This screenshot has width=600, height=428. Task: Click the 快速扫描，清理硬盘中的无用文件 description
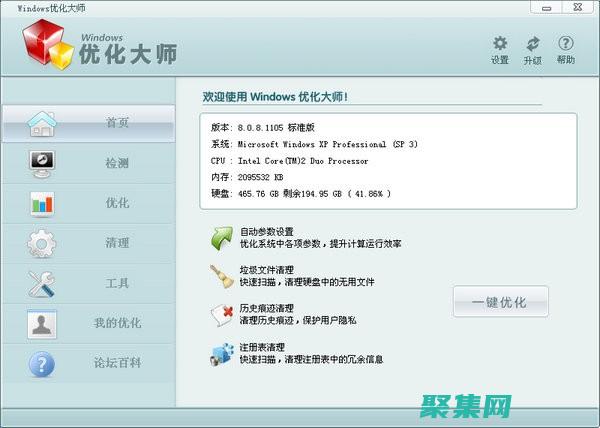(x=307, y=282)
